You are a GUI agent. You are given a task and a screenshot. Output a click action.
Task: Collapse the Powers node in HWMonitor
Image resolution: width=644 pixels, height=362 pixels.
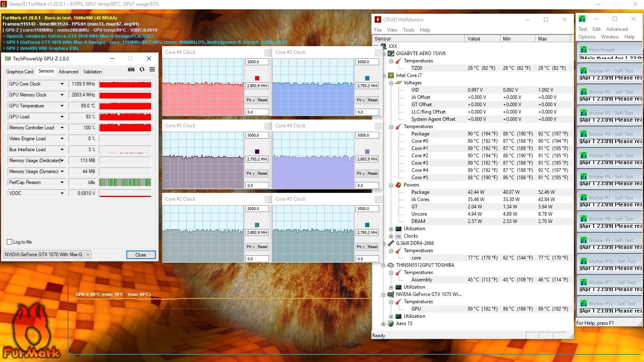pos(391,185)
